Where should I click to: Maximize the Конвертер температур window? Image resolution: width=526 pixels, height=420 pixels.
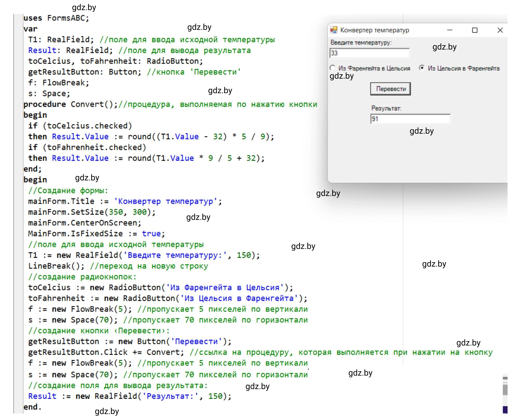click(475, 30)
